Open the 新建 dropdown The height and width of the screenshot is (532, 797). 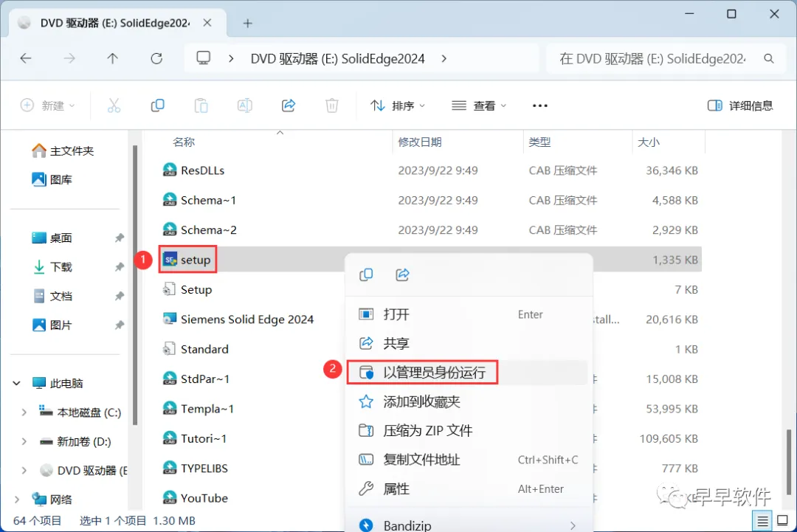pyautogui.click(x=47, y=106)
